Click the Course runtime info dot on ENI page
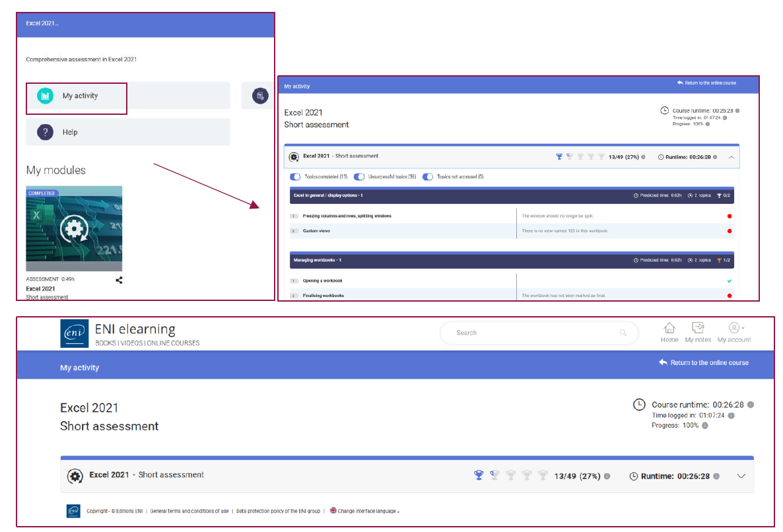Viewport: 783px width, 532px height. click(751, 405)
